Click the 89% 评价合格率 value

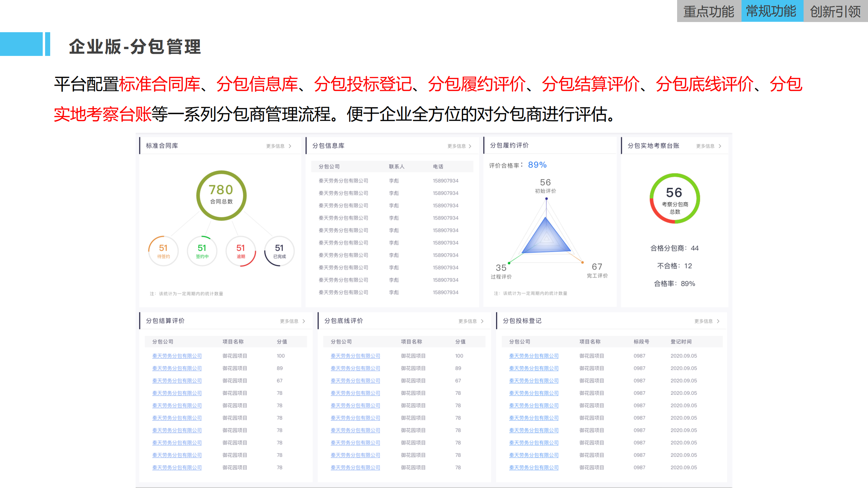click(537, 165)
